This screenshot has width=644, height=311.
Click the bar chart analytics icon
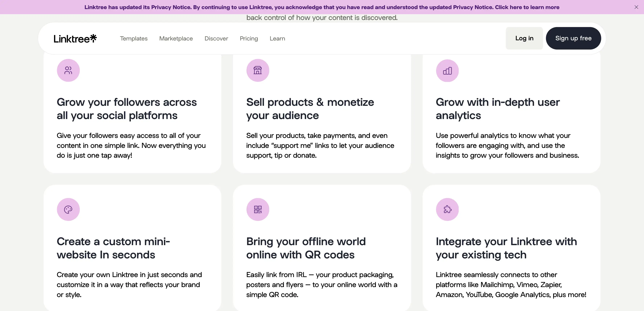pos(447,71)
